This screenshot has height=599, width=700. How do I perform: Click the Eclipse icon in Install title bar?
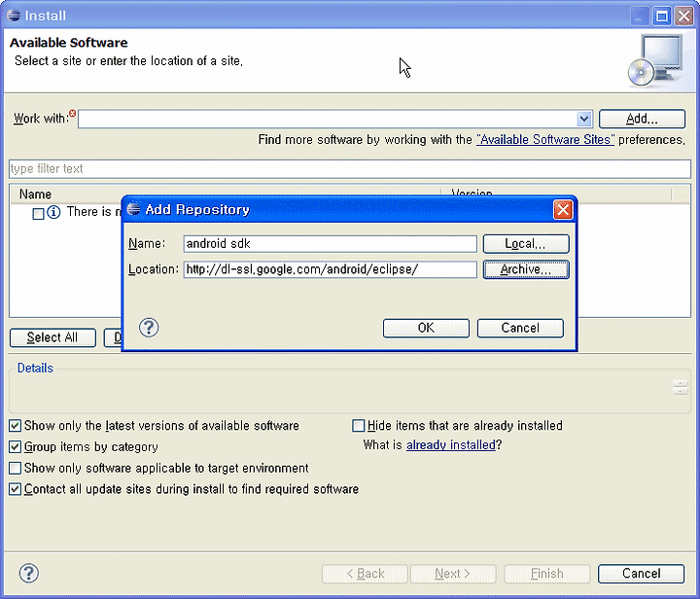14,16
